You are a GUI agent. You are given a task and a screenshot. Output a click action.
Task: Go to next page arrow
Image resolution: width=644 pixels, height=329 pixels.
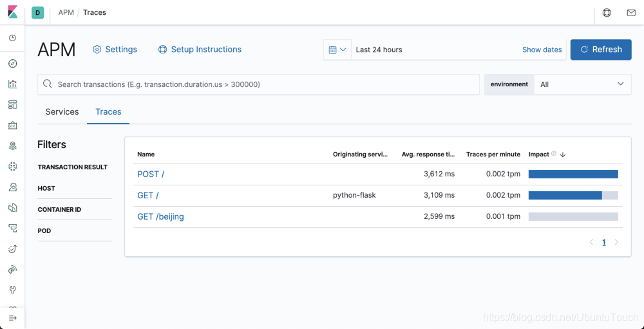coord(616,242)
